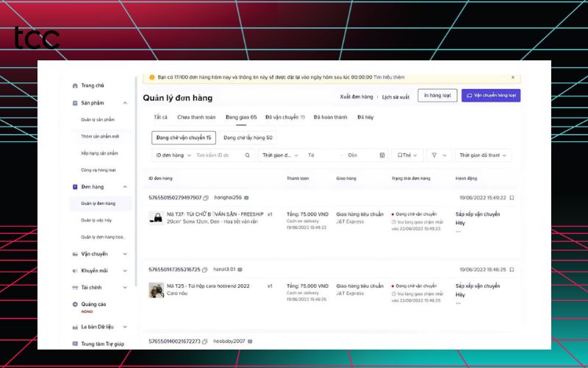588x368 pixels.
Task: Open the Thời gian đ... dropdown
Action: click(280, 155)
